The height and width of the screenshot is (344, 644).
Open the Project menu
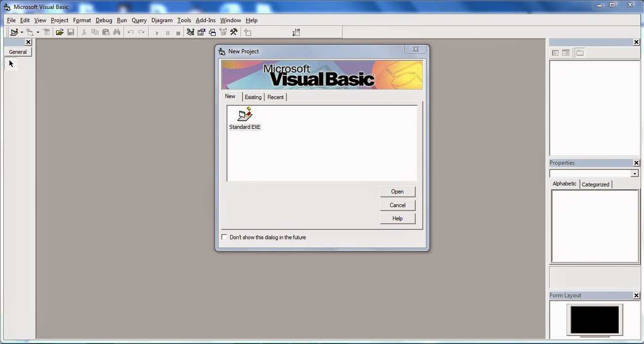(59, 20)
